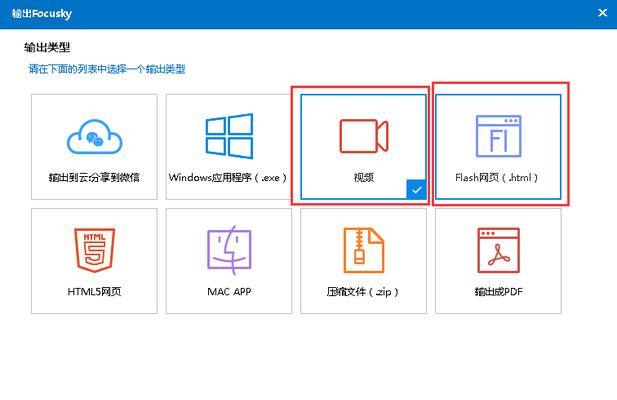
Task: Choose the PDF Acrobat icon
Action: (499, 250)
